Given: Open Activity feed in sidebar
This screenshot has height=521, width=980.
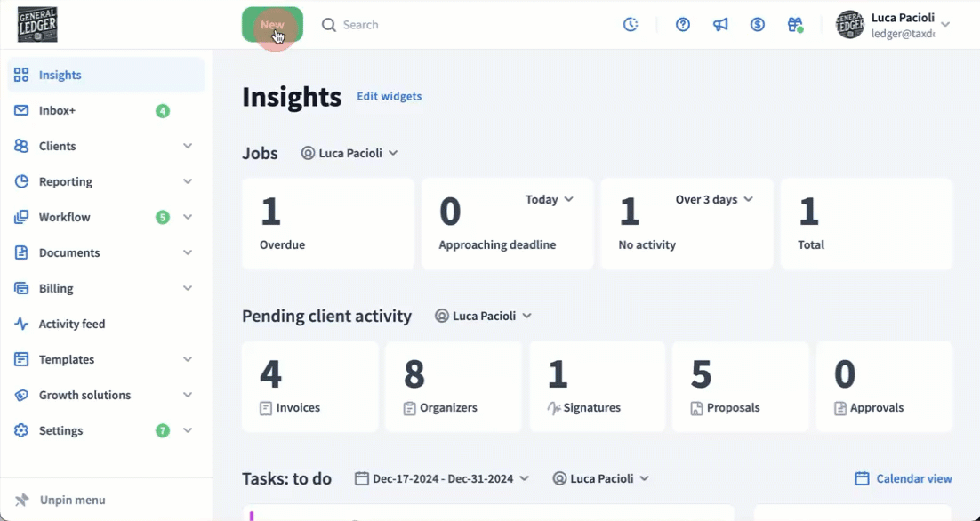Looking at the screenshot, I should (71, 325).
